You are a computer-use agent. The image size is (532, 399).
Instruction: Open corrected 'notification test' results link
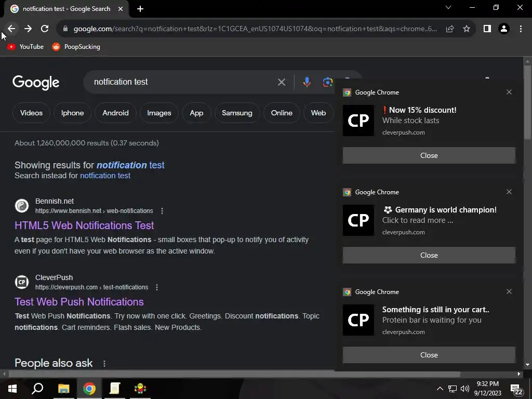click(x=130, y=165)
